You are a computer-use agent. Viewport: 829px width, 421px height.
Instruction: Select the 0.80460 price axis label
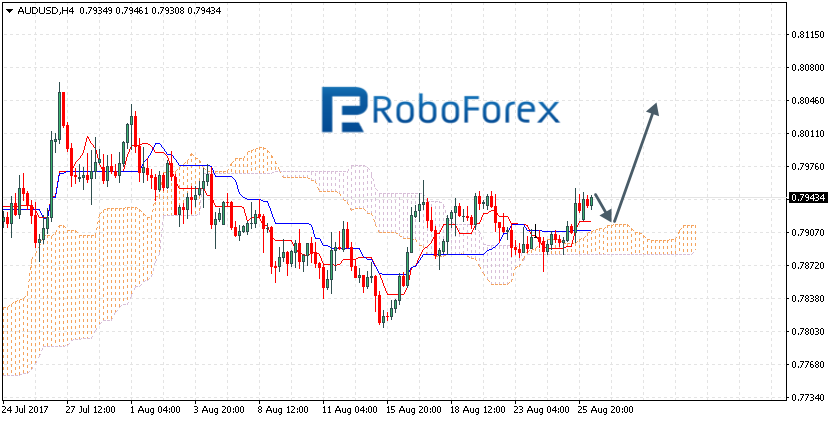(807, 100)
